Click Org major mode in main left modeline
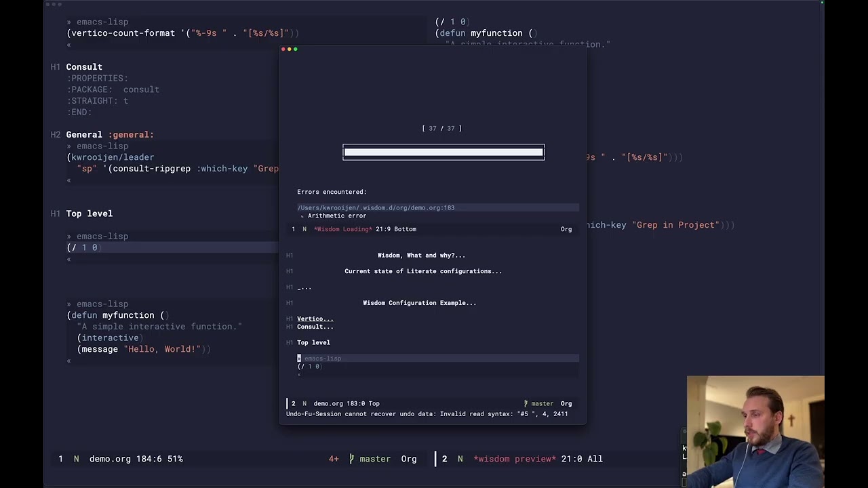The width and height of the screenshot is (868, 488). tap(409, 459)
